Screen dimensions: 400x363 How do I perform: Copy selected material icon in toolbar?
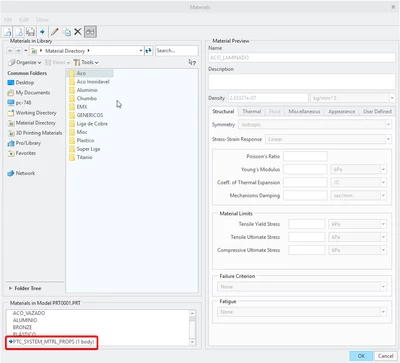(67, 32)
